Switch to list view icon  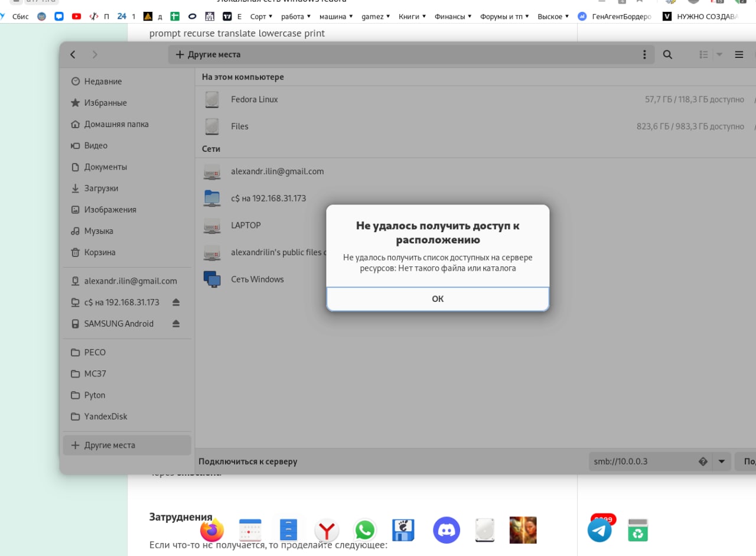(x=703, y=54)
